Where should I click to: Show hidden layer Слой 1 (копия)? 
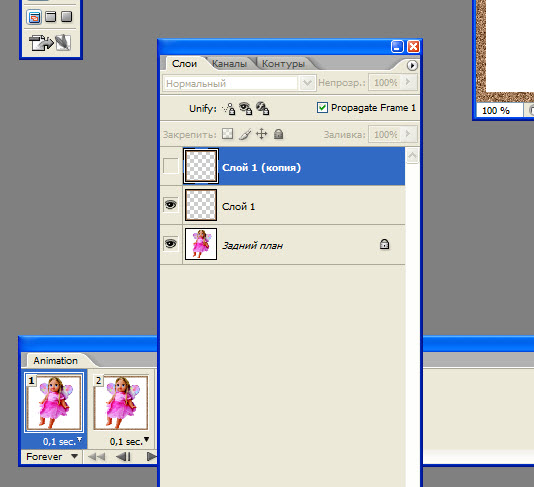pos(171,166)
